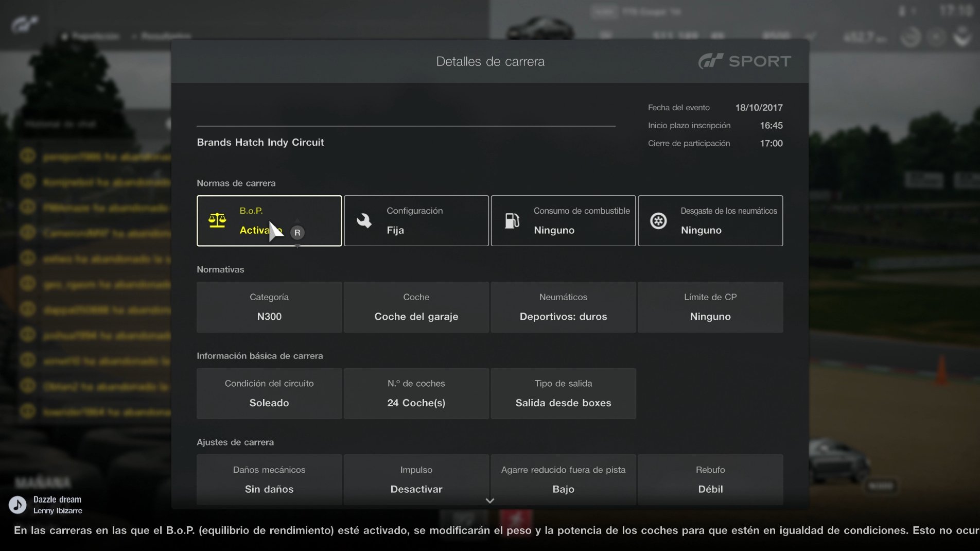980x551 pixels.
Task: Select the B.o.P. scale icon
Action: point(217,220)
